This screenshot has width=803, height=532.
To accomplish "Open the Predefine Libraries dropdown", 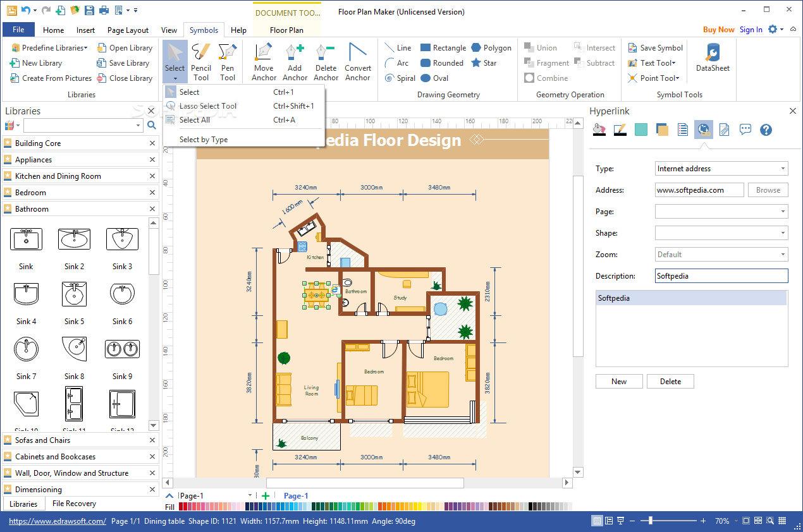I will tap(49, 48).
